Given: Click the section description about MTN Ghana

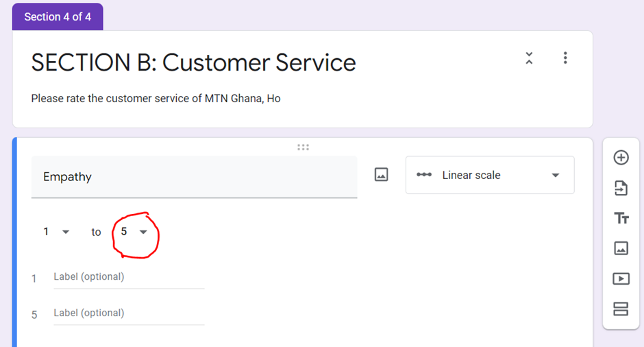Looking at the screenshot, I should coord(156,99).
